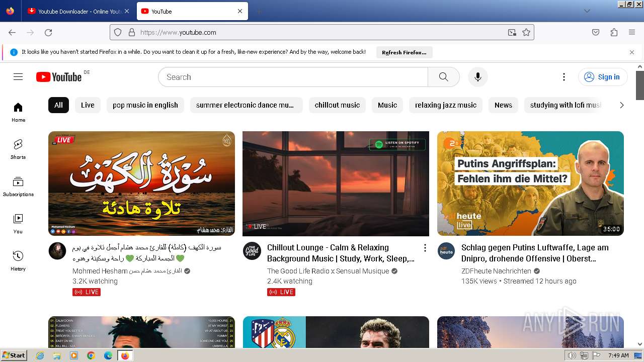Filter by News chip
The width and height of the screenshot is (644, 362).
click(x=503, y=105)
